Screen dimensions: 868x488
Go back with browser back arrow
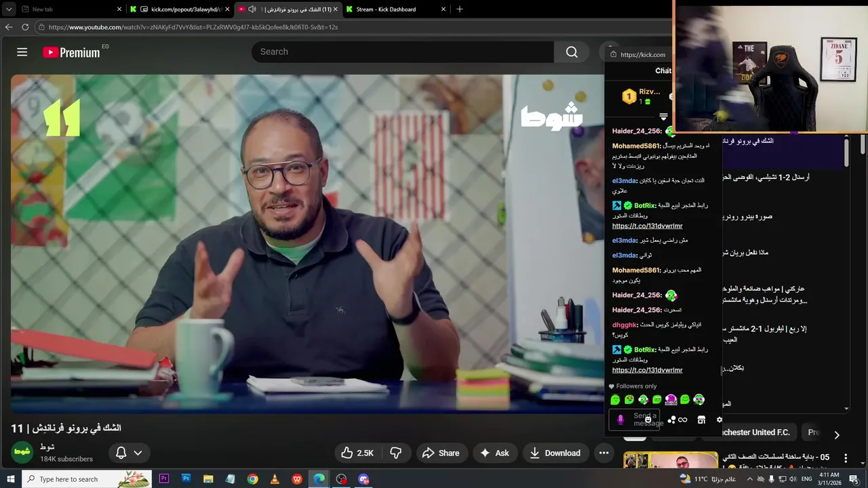(9, 27)
